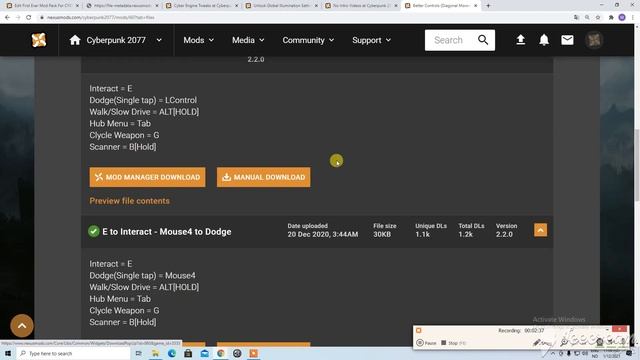Open the messages envelope icon
The height and width of the screenshot is (360, 640).
point(567,40)
